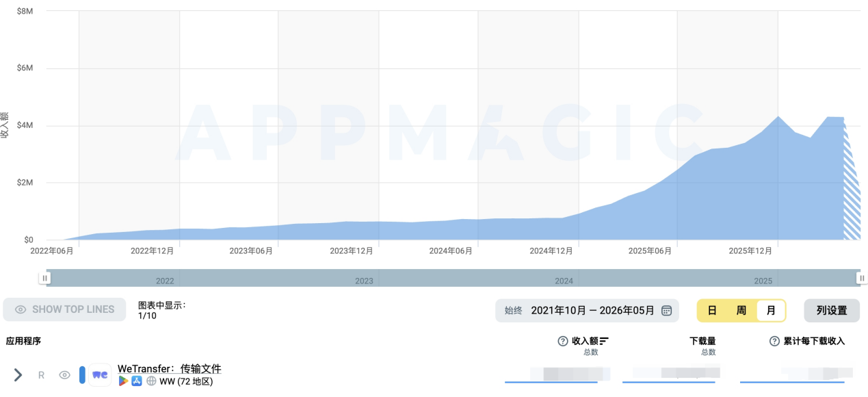This screenshot has width=868, height=397.
Task: Select the 月 monthly granularity option
Action: point(771,310)
